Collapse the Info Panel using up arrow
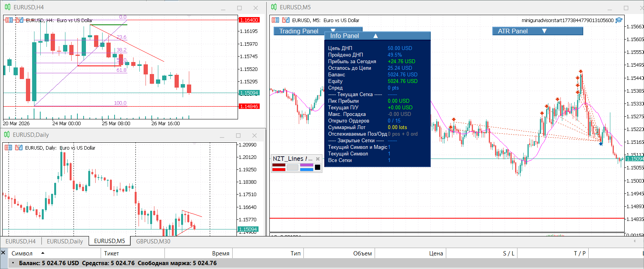 click(375, 36)
